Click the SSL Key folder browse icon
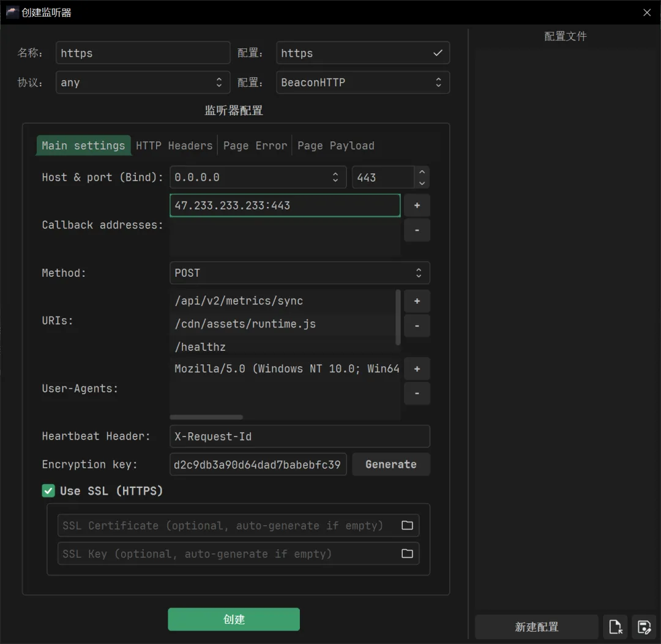This screenshot has height=644, width=661. click(407, 553)
